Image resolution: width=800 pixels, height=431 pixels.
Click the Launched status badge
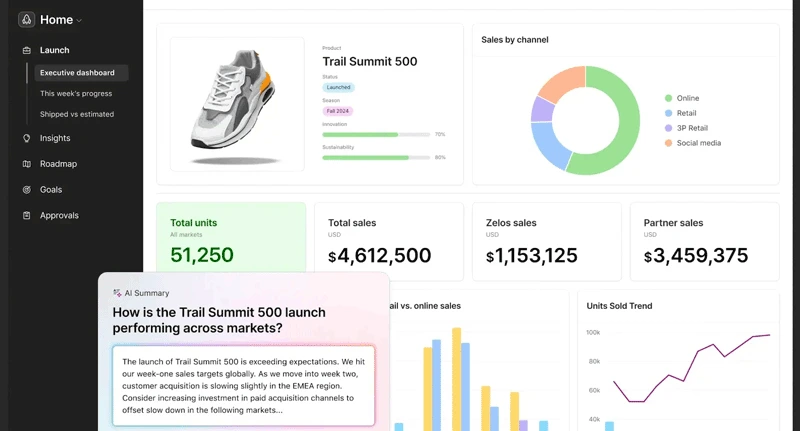click(338, 87)
